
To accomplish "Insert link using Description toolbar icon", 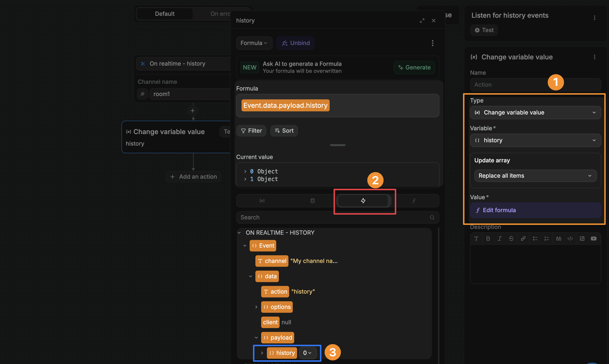I will pos(523,239).
